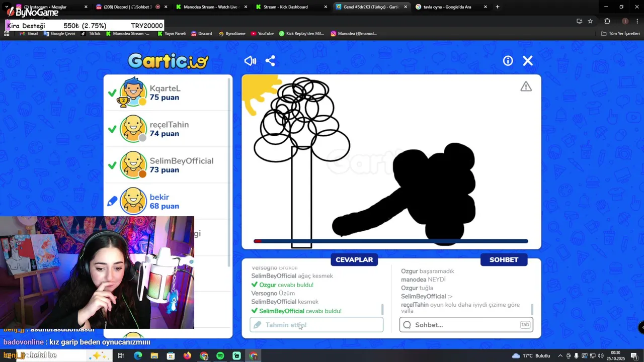This screenshot has width=644, height=362.
Task: Close the Kick Dashboard tab
Action: point(326,7)
